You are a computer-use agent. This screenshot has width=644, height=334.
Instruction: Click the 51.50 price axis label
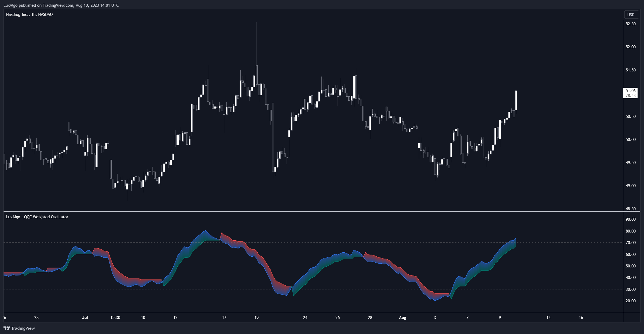coord(631,70)
